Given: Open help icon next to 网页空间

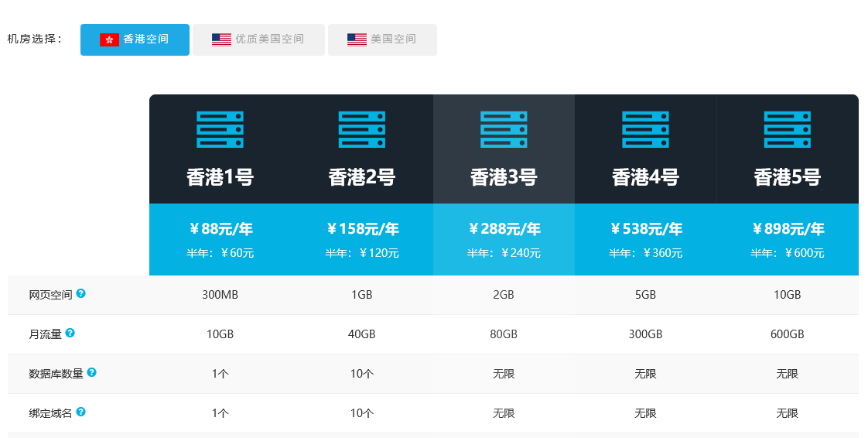Looking at the screenshot, I should tap(80, 293).
